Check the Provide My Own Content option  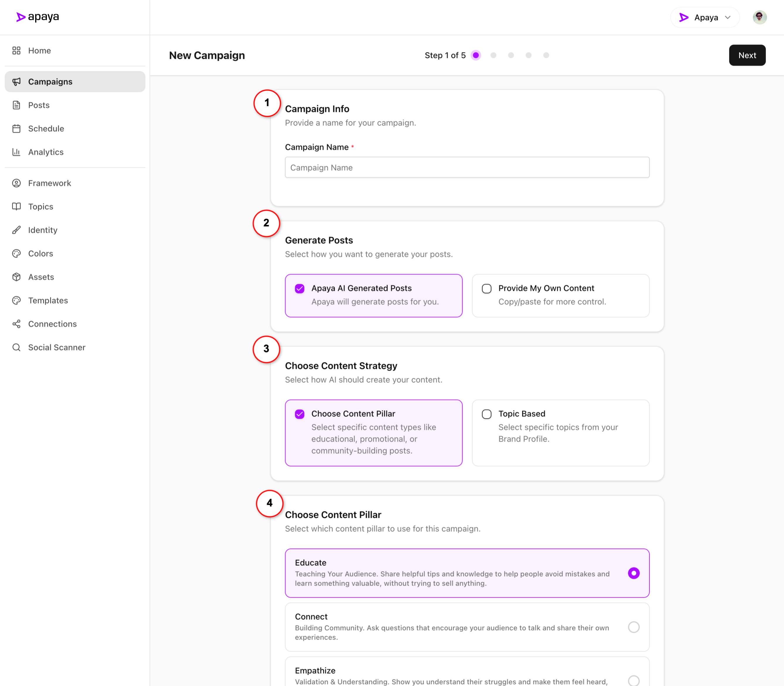pyautogui.click(x=486, y=289)
